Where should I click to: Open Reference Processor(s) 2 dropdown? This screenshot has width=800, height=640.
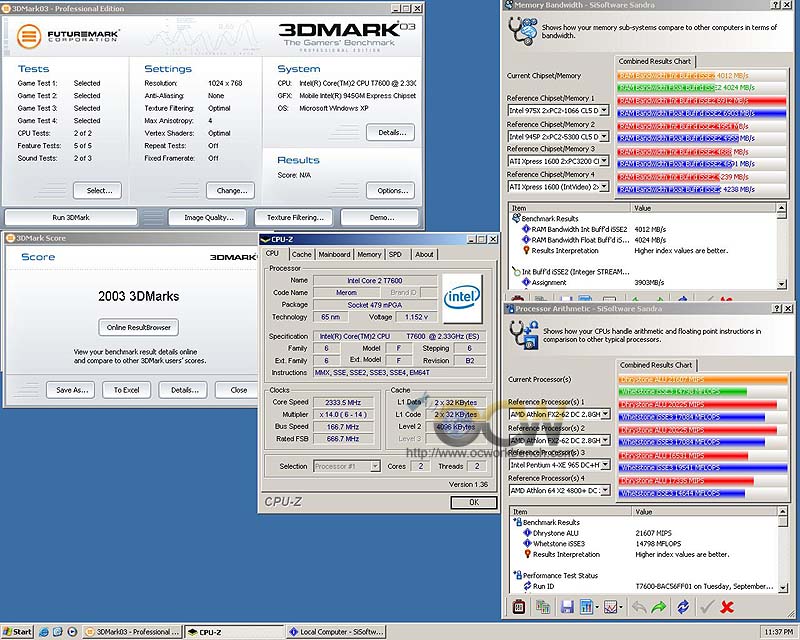pos(605,440)
